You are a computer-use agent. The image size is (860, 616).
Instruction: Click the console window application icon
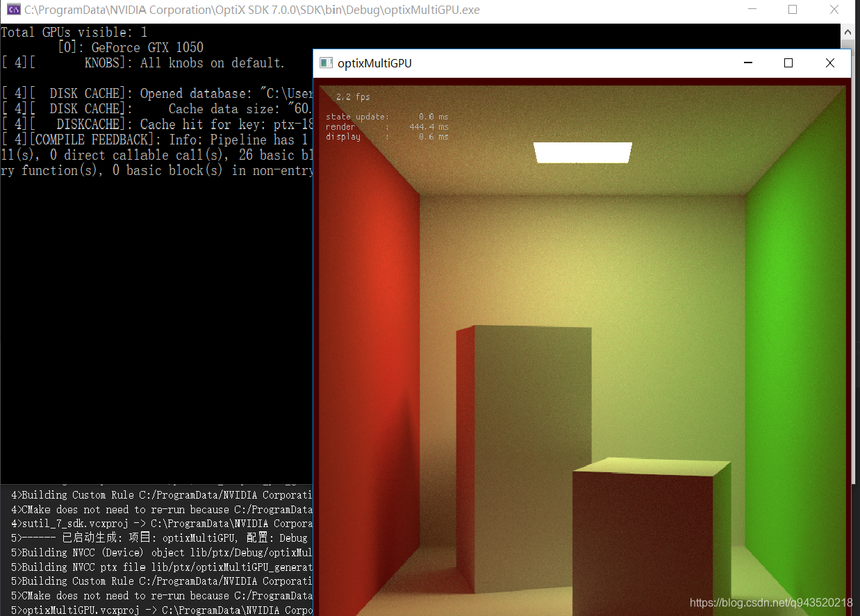13,10
